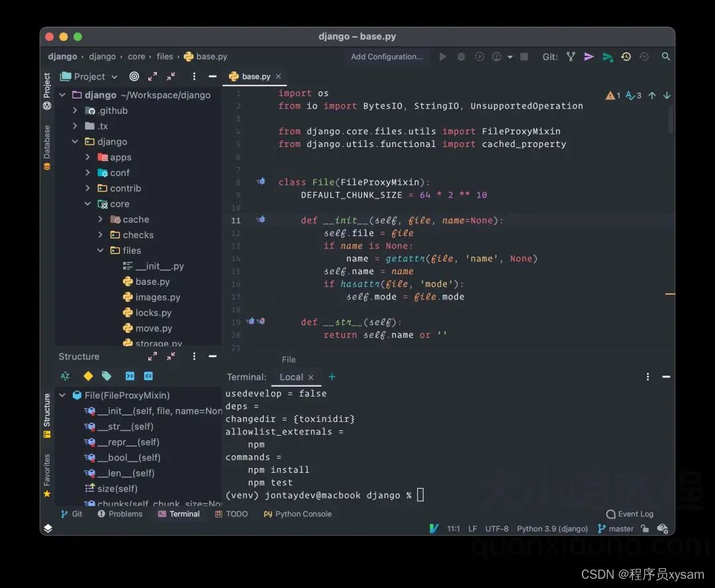Toggle alphabetical sort in Structure
Image resolution: width=715 pixels, height=588 pixels.
(65, 376)
